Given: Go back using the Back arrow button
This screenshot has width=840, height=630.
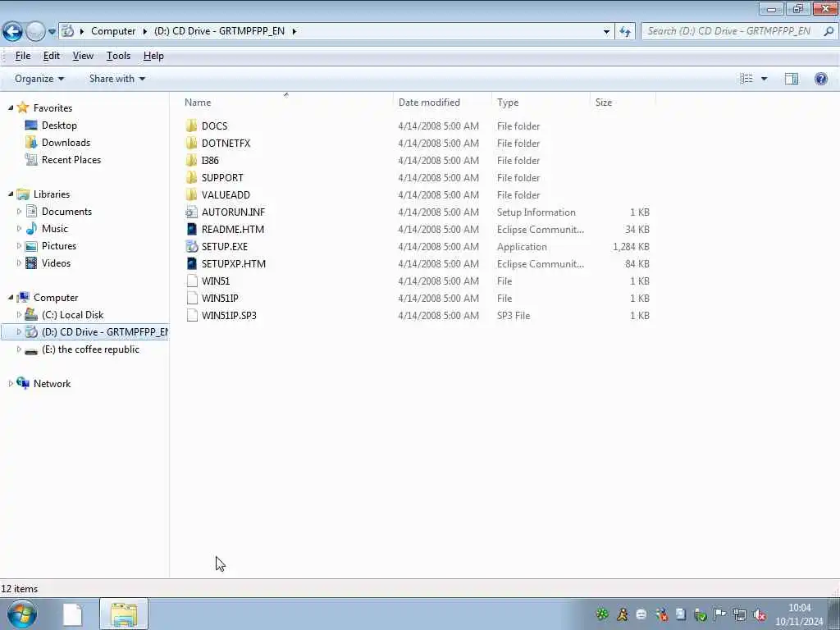Looking at the screenshot, I should 12,32.
